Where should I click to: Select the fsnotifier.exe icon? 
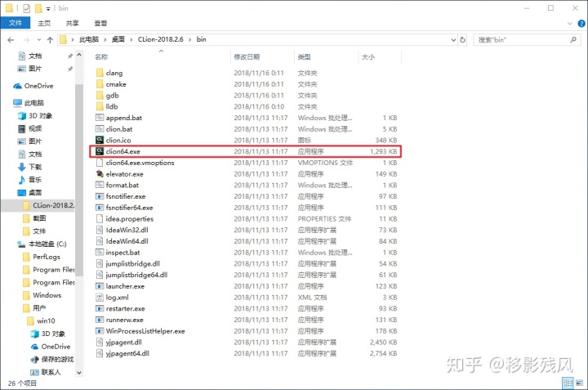tap(100, 196)
